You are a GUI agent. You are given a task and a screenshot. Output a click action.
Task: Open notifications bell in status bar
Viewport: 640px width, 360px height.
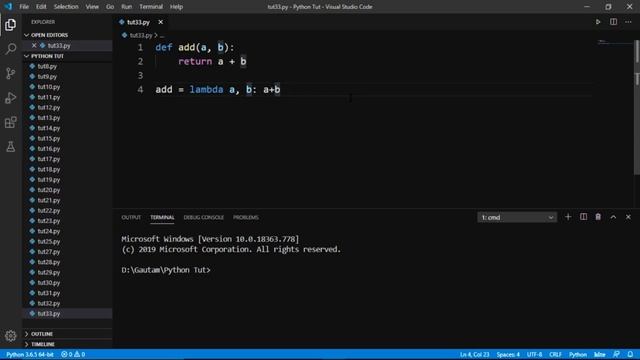630,354
